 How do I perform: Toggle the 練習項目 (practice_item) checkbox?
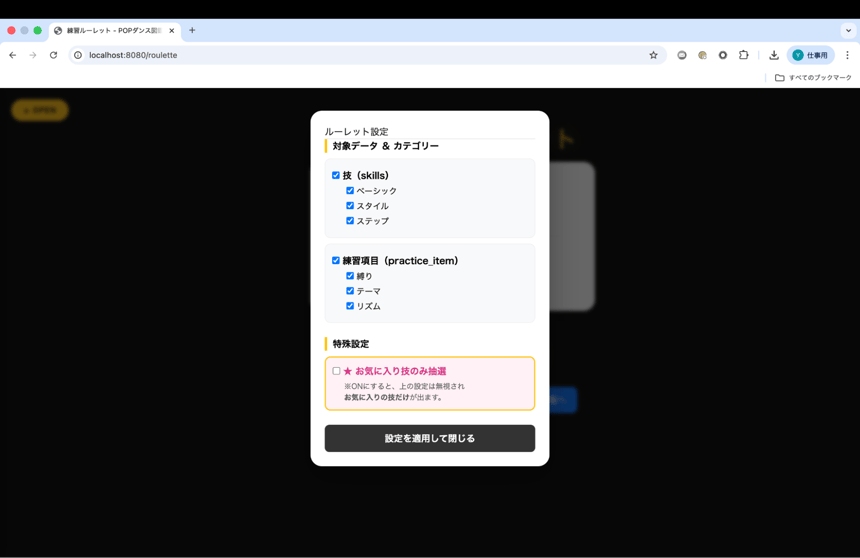pos(336,261)
